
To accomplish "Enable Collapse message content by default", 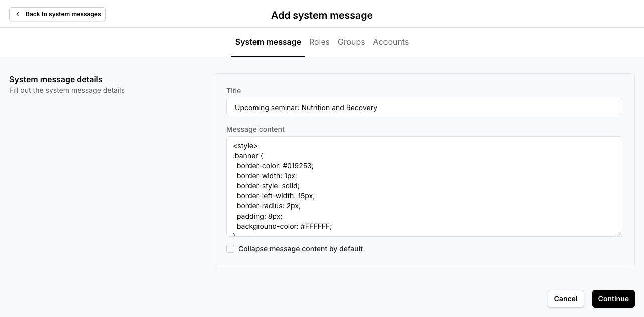I will point(230,249).
